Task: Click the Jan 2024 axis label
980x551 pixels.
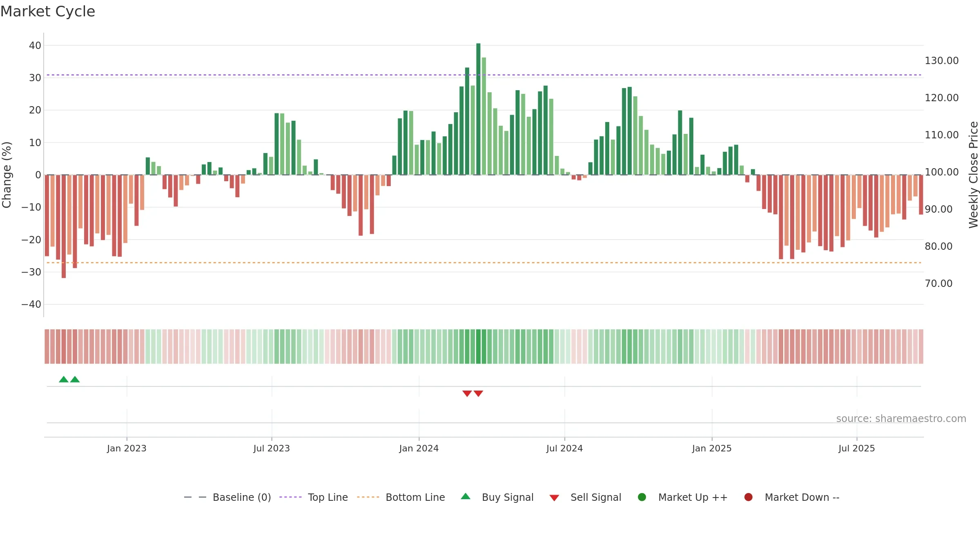Action: tap(419, 449)
